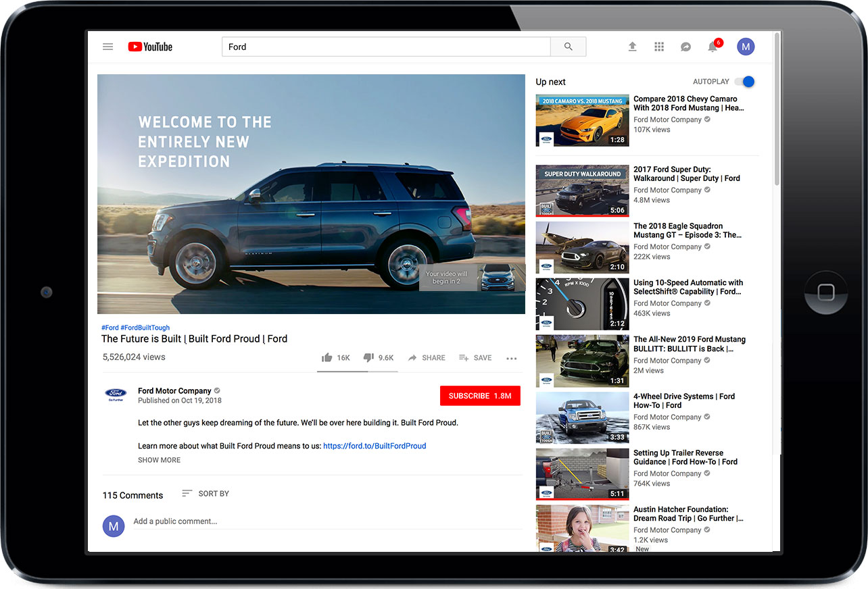Image resolution: width=868 pixels, height=589 pixels.
Task: Click the '5,526,024 views' count
Action: 134,357
